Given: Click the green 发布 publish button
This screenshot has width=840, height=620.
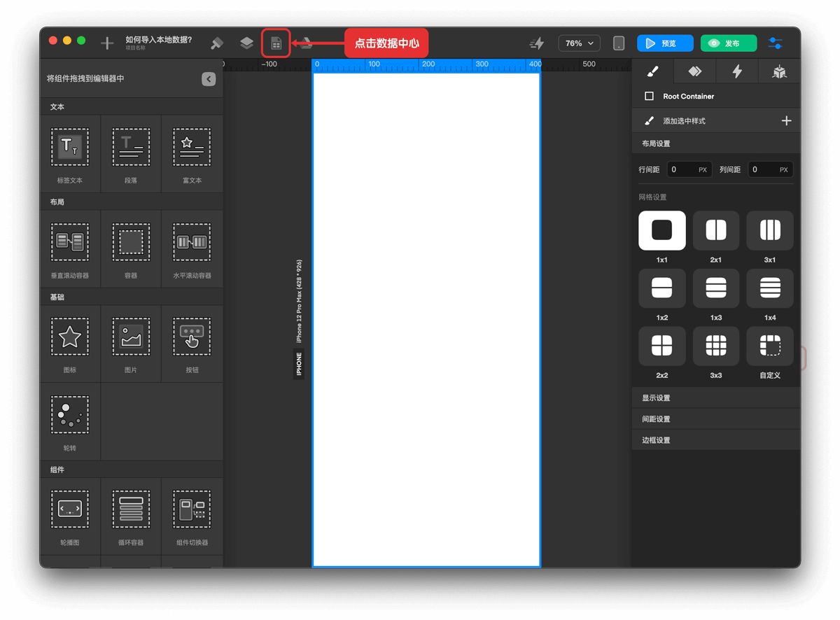Looking at the screenshot, I should pos(729,43).
